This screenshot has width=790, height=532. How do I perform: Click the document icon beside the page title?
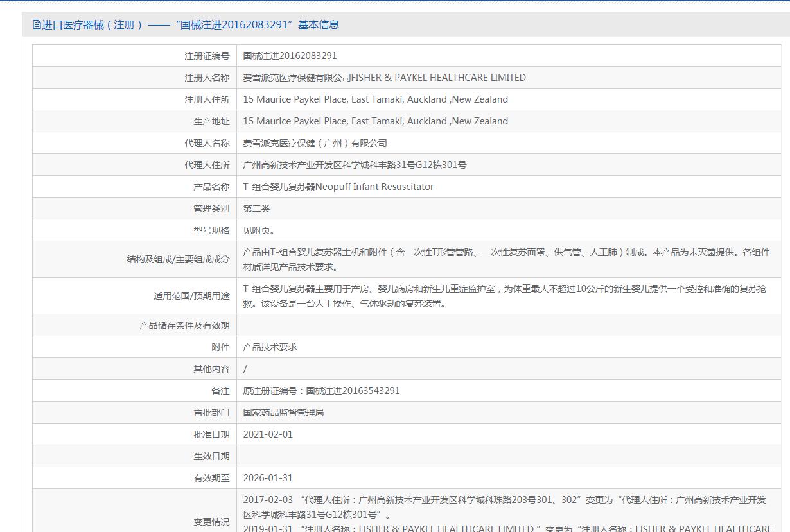37,25
